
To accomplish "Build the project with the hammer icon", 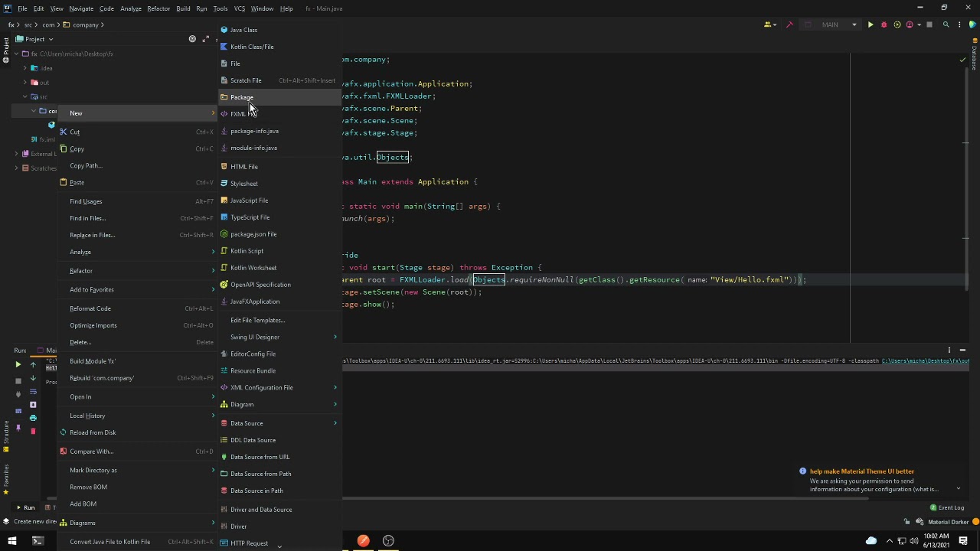I will click(789, 24).
